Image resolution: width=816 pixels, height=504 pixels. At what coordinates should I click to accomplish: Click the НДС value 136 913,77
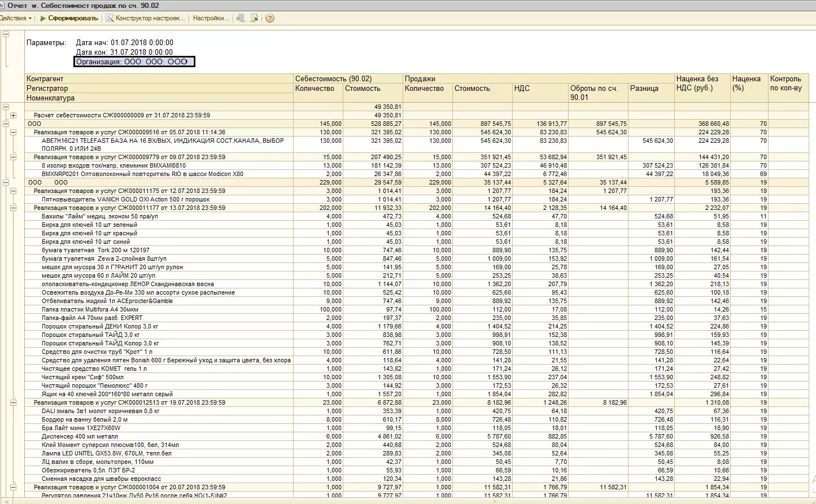tap(552, 124)
